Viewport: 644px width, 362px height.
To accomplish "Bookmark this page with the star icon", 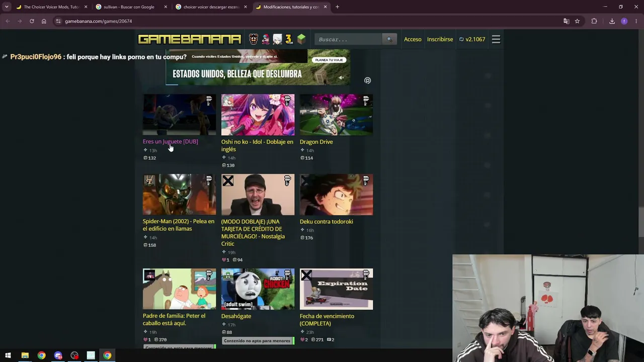I will [577, 21].
